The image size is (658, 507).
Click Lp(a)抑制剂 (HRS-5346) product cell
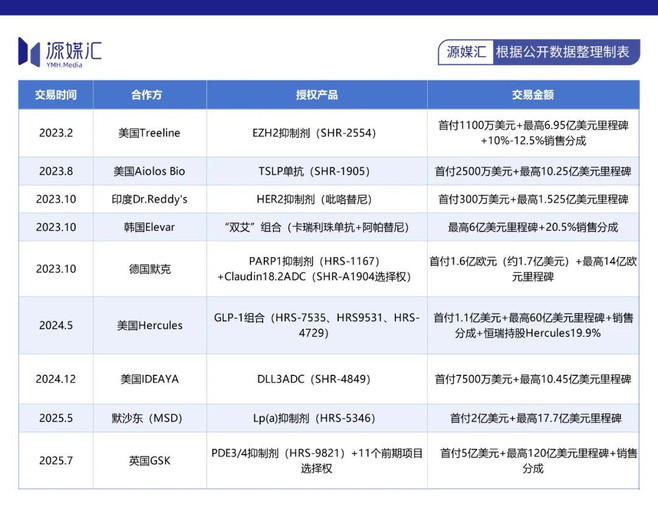(317, 418)
